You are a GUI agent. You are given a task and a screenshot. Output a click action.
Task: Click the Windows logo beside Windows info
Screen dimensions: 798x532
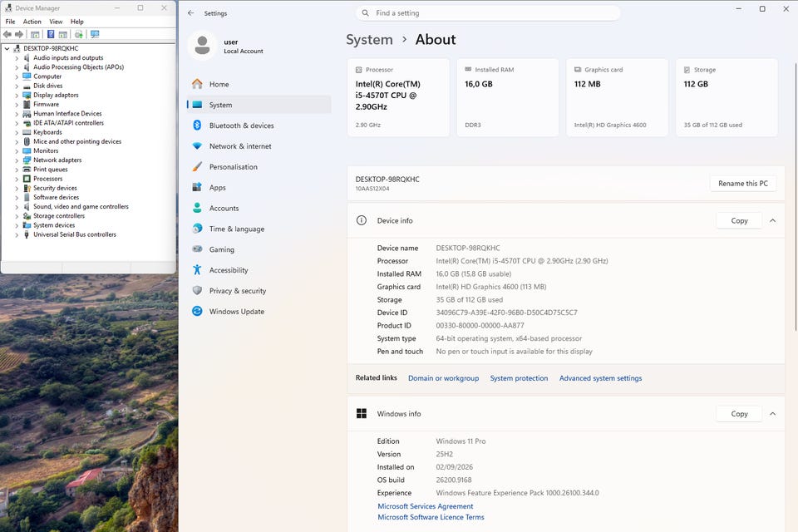pyautogui.click(x=362, y=413)
